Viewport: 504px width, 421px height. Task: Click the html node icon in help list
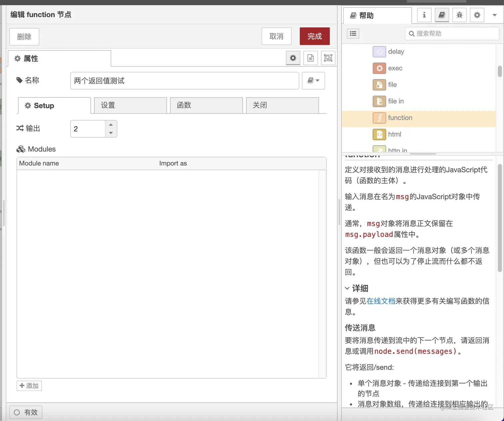pyautogui.click(x=379, y=134)
